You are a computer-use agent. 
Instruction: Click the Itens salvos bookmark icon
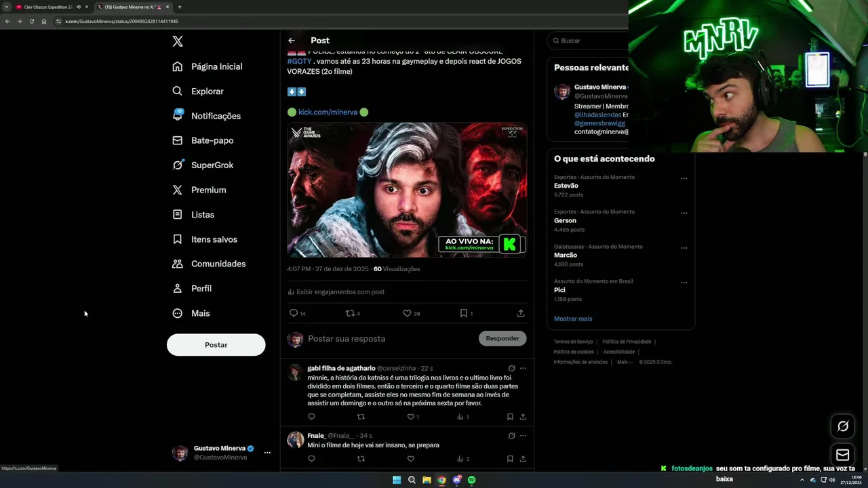[177, 239]
